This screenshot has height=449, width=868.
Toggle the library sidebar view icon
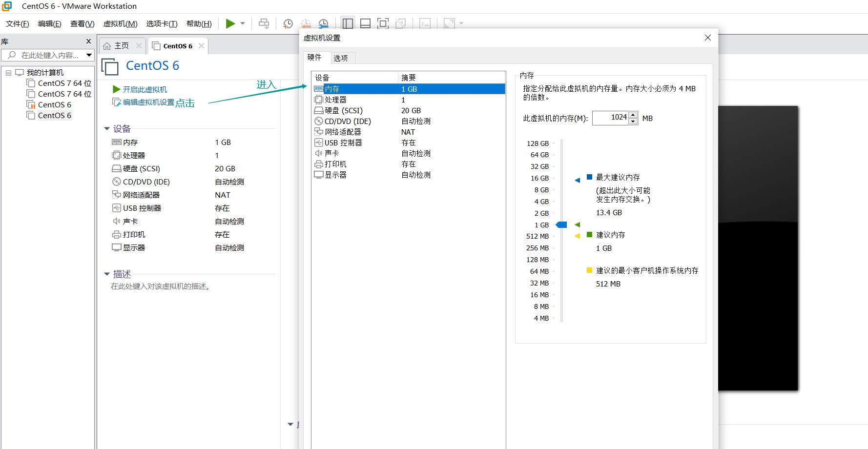(x=348, y=23)
